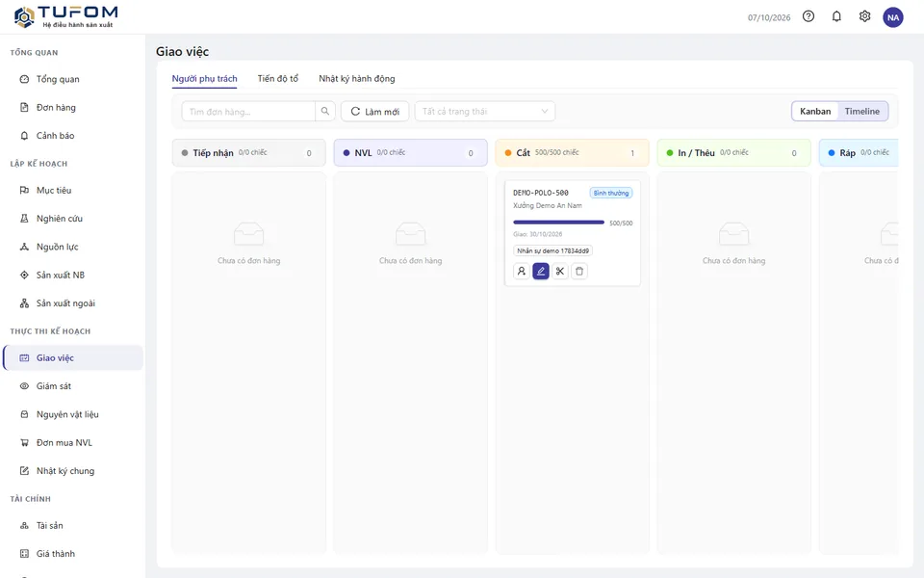Screen dimensions: 924x578
Task: Click the Cắt column header
Action: [572, 153]
